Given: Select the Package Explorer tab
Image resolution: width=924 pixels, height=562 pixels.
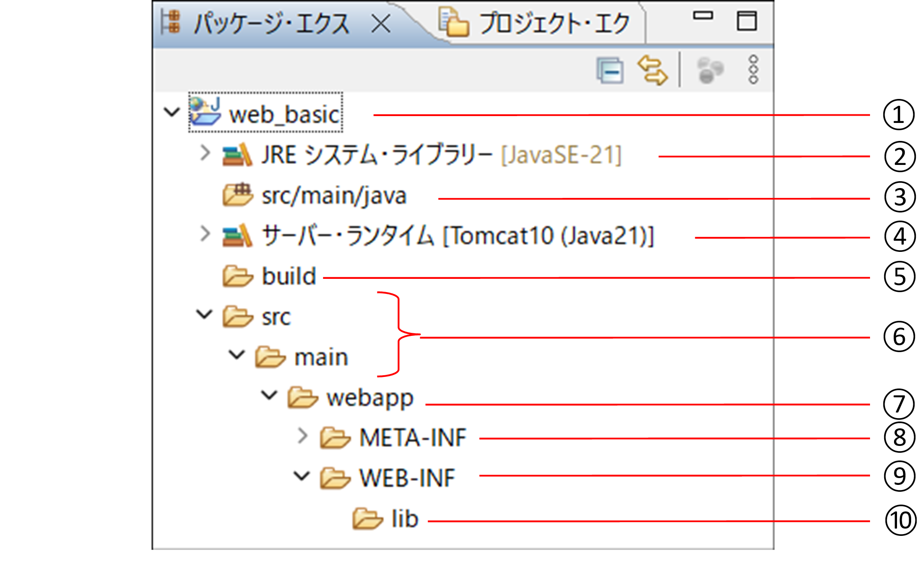Looking at the screenshot, I should [270, 23].
